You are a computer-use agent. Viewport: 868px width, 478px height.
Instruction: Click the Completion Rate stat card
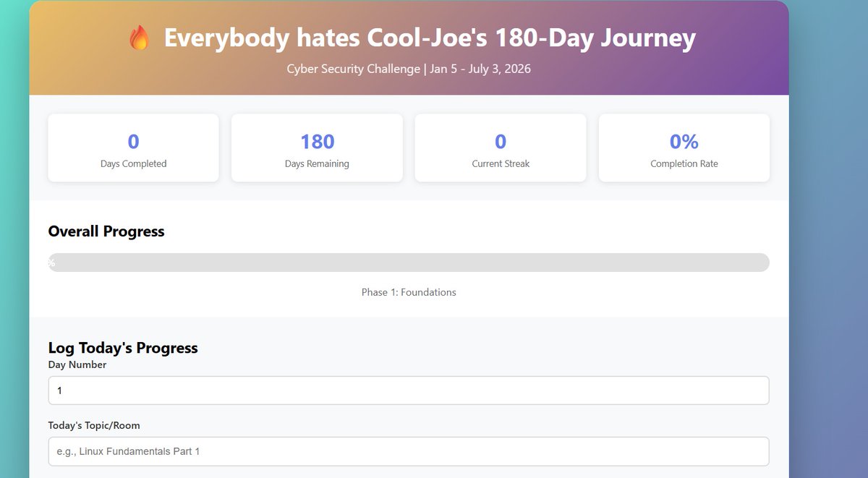coord(684,148)
